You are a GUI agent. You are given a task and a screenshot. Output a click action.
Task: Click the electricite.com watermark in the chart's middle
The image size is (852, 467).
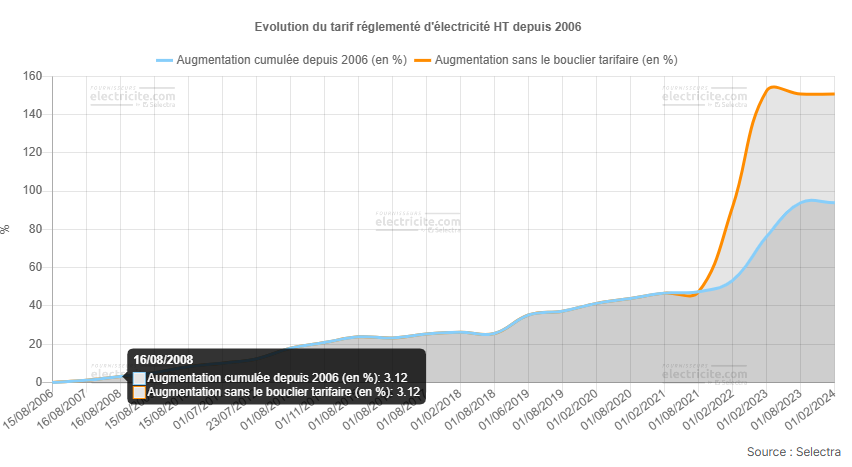pos(418,223)
